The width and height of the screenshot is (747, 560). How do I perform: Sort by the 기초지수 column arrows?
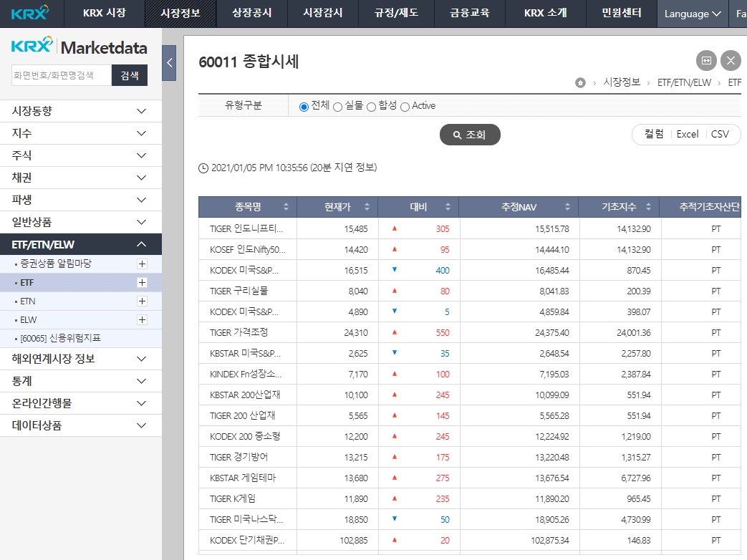coord(648,207)
